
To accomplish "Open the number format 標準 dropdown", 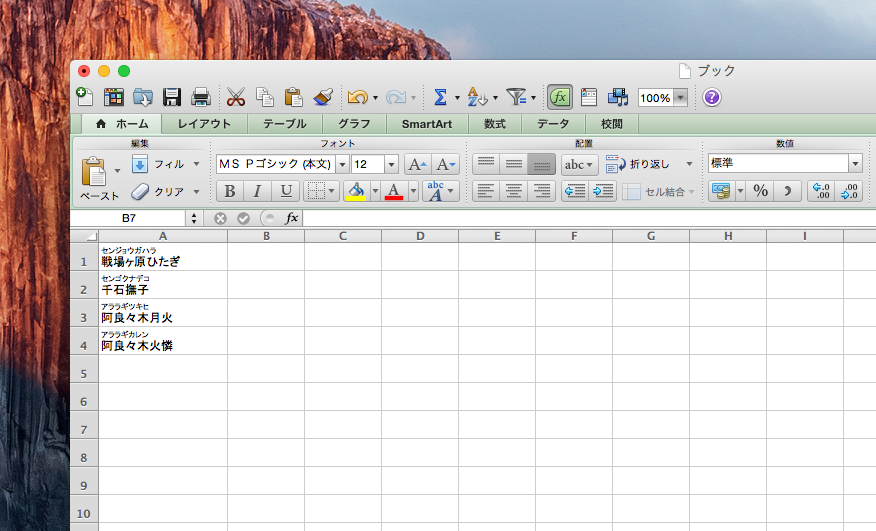I will coord(855,163).
